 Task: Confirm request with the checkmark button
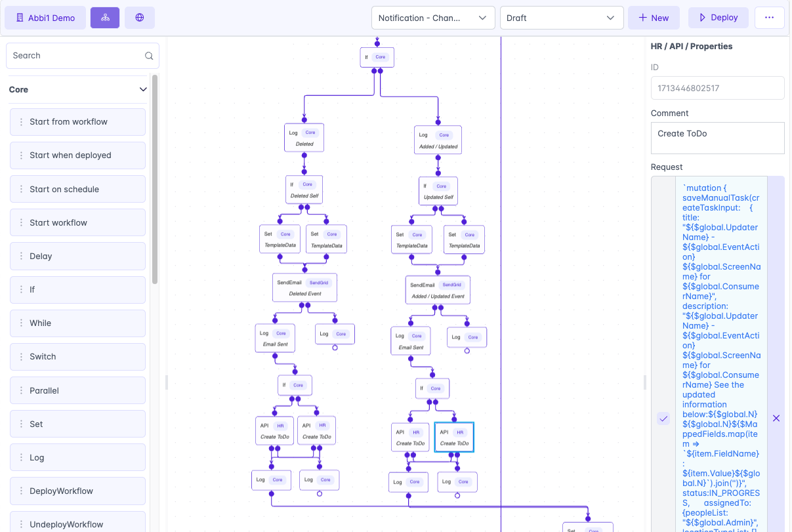[x=663, y=419]
